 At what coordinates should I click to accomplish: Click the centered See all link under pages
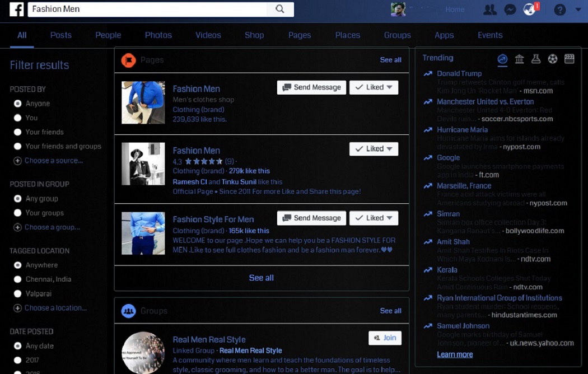coord(262,278)
